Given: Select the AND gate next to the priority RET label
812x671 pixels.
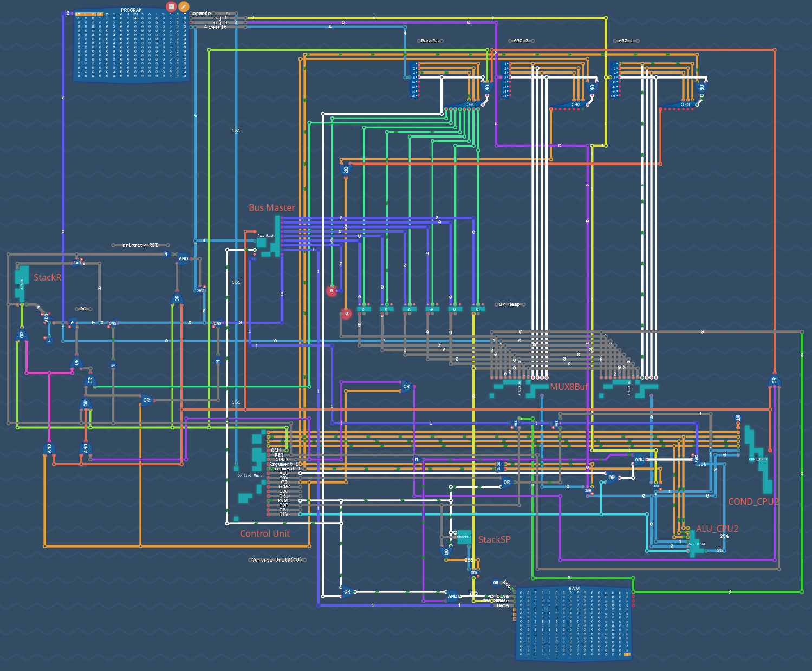Looking at the screenshot, I should (x=183, y=259).
